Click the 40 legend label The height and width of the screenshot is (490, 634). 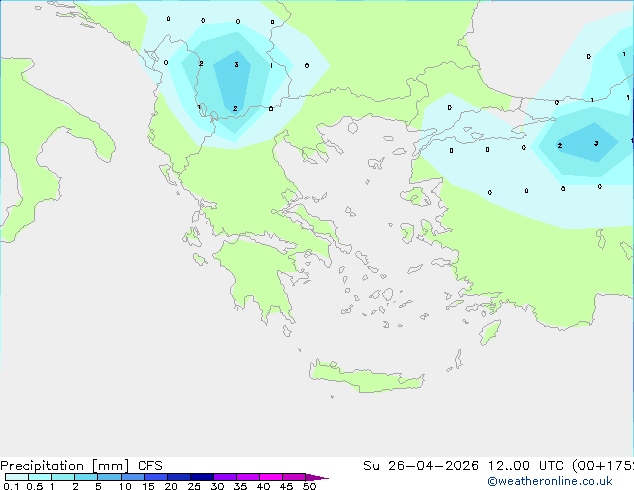(x=263, y=486)
